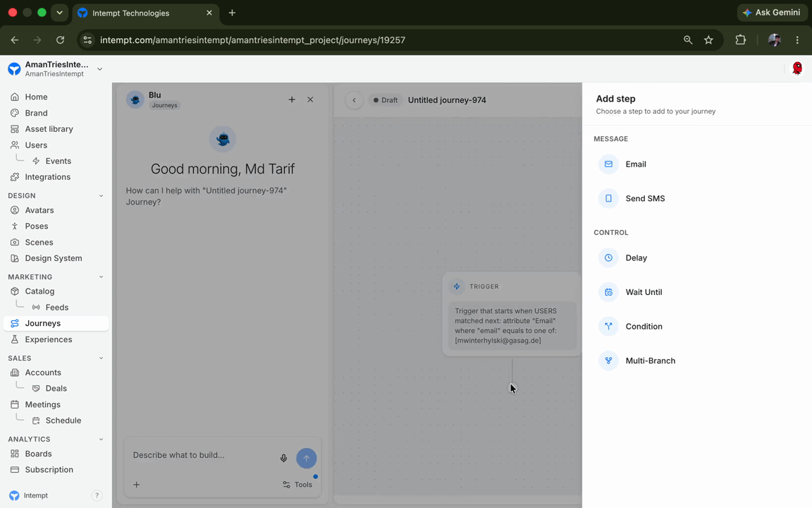The image size is (812, 508).
Task: Collapse the DESIGN section
Action: tap(101, 196)
